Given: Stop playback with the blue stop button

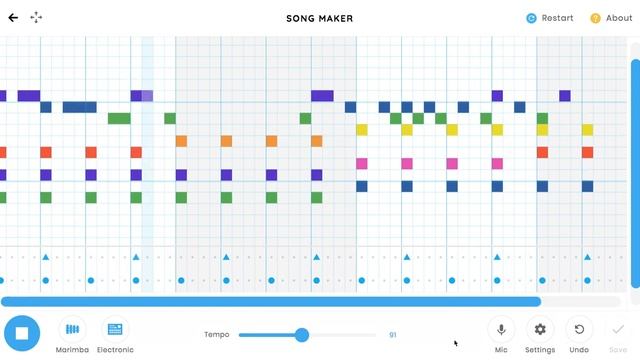Looking at the screenshot, I should (x=22, y=333).
